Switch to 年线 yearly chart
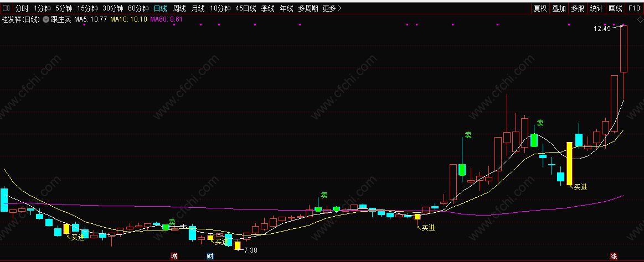644x262 pixels. 286,8
